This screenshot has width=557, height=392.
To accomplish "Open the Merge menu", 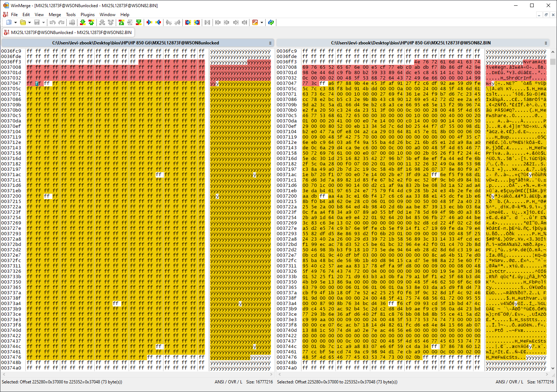I will point(55,15).
